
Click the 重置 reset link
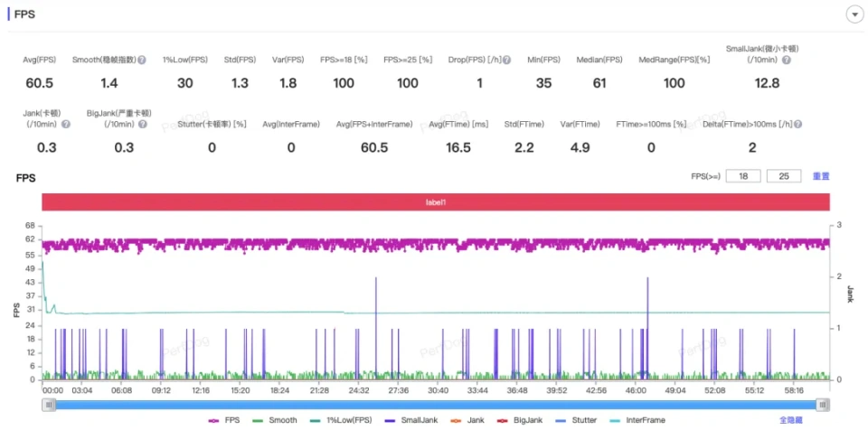tap(821, 176)
